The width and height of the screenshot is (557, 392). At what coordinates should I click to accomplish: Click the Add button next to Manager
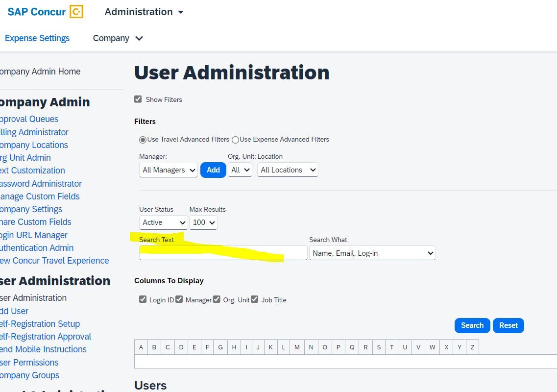[x=213, y=170]
